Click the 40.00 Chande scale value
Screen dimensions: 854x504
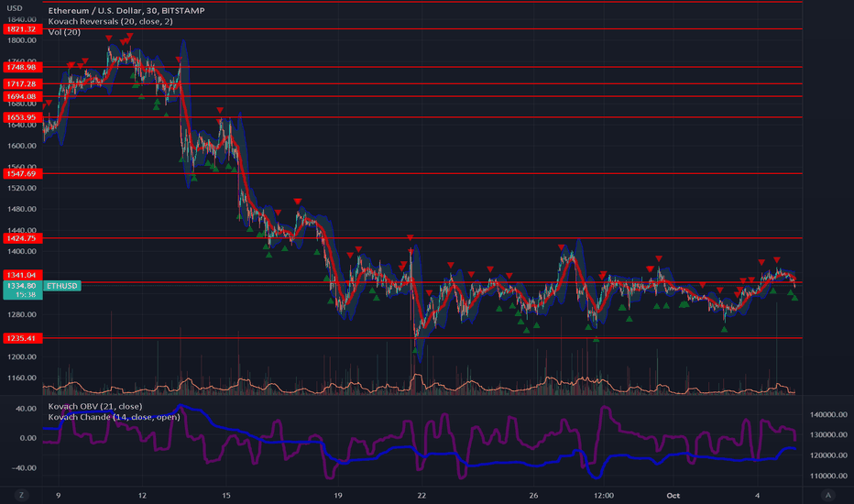[27, 408]
